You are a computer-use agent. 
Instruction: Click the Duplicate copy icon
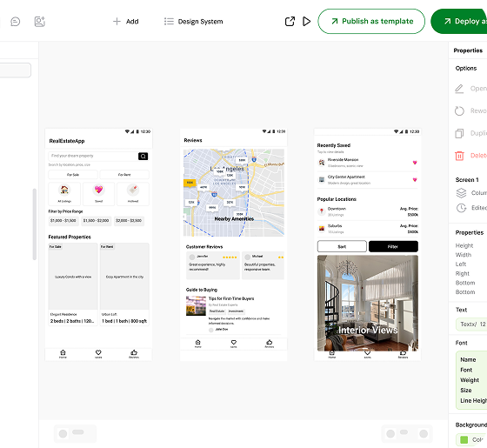459,133
